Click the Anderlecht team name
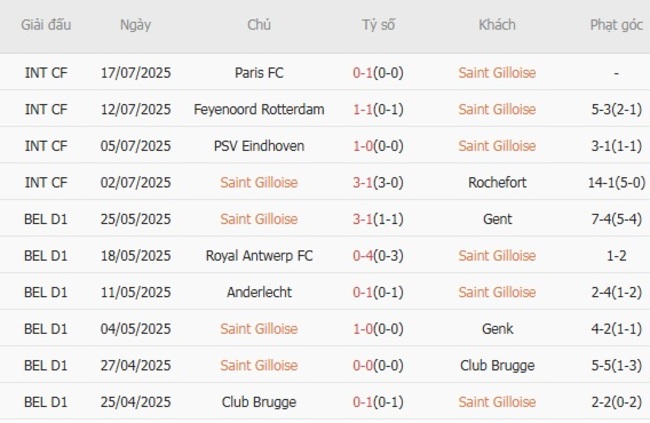This screenshot has height=423, width=650. click(259, 292)
